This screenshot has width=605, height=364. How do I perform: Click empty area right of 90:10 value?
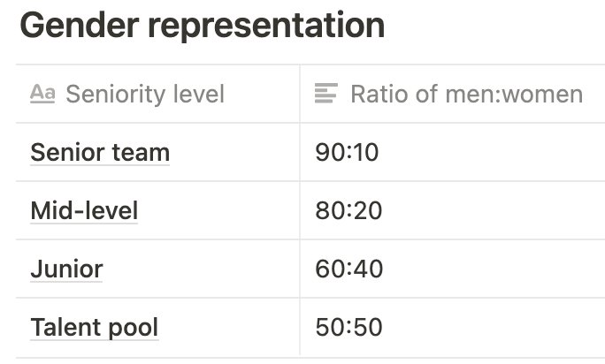[493, 152]
